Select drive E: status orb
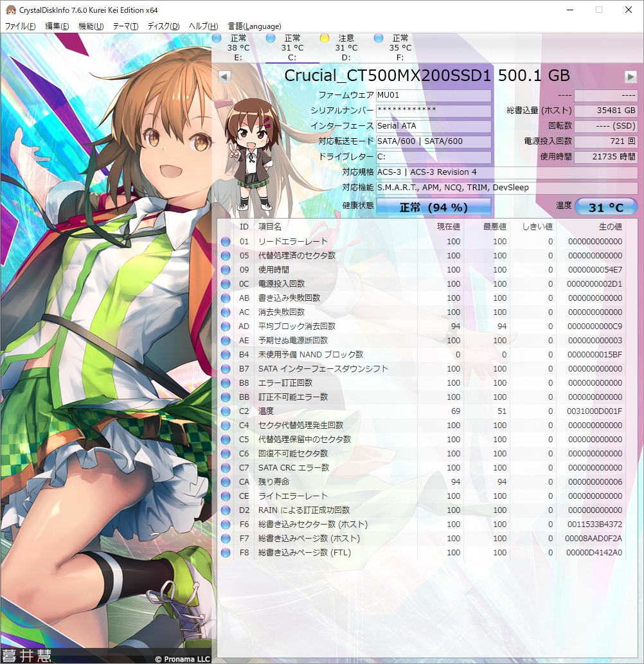This screenshot has width=644, height=664. (x=217, y=39)
